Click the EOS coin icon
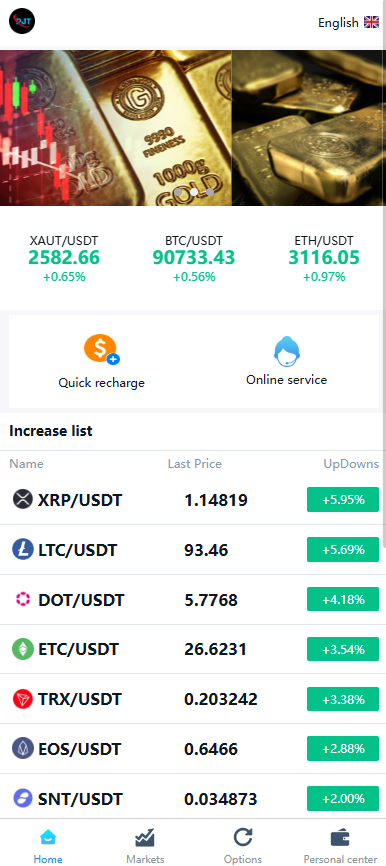This screenshot has width=386, height=866. (x=23, y=748)
